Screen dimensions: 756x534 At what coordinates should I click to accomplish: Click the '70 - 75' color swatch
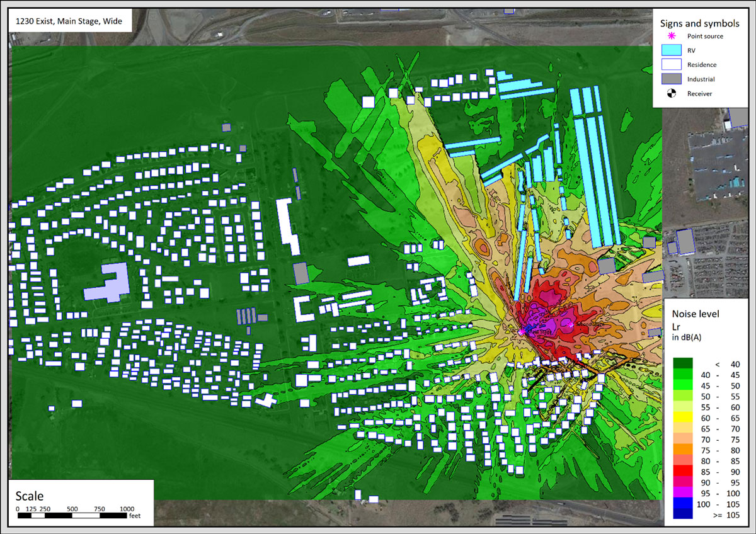(x=682, y=438)
